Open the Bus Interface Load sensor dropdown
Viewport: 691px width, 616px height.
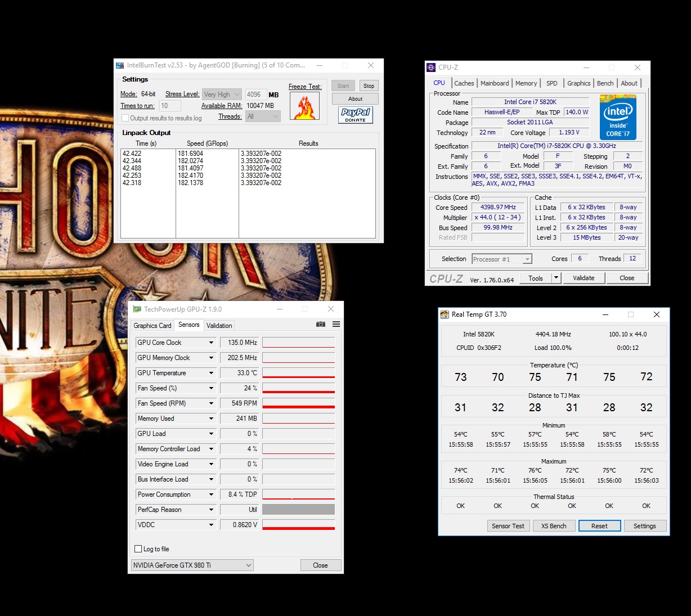pyautogui.click(x=212, y=479)
